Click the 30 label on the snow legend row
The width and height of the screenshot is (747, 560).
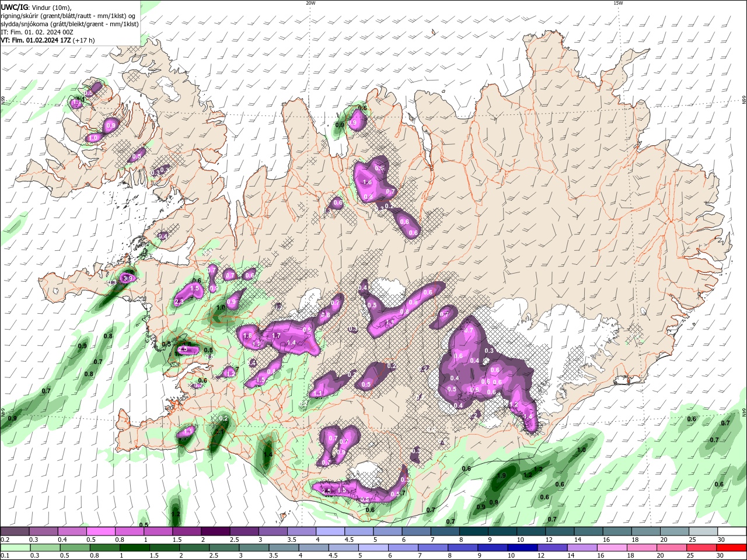pos(721,540)
